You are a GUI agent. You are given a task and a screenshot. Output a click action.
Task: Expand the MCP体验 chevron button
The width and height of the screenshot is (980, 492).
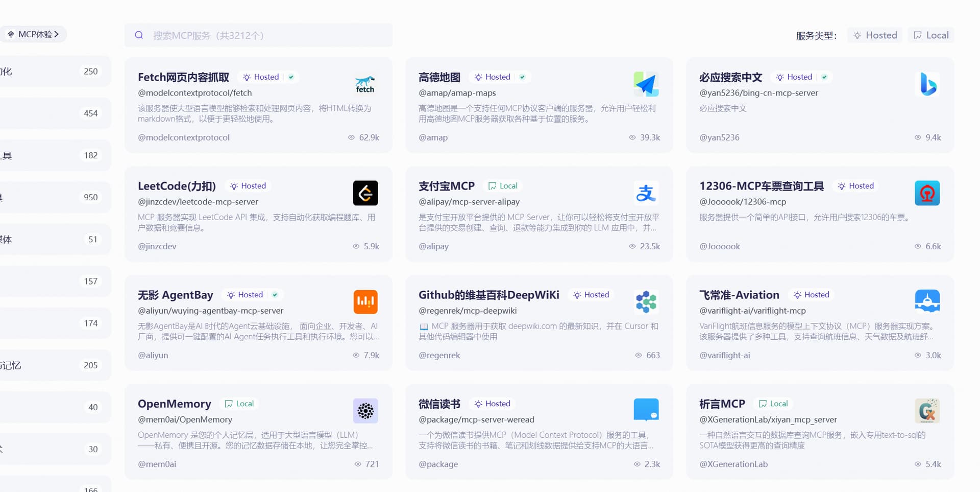(57, 34)
